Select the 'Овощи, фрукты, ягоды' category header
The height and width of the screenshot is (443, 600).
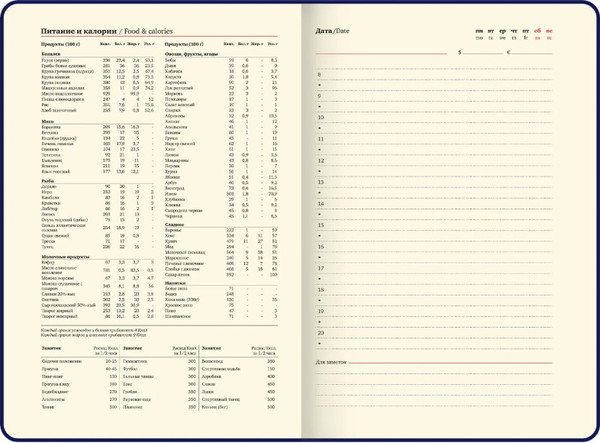point(186,53)
